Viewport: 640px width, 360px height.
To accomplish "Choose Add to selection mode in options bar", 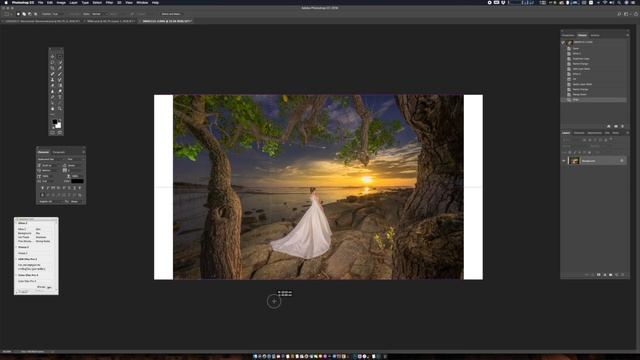I will point(24,14).
